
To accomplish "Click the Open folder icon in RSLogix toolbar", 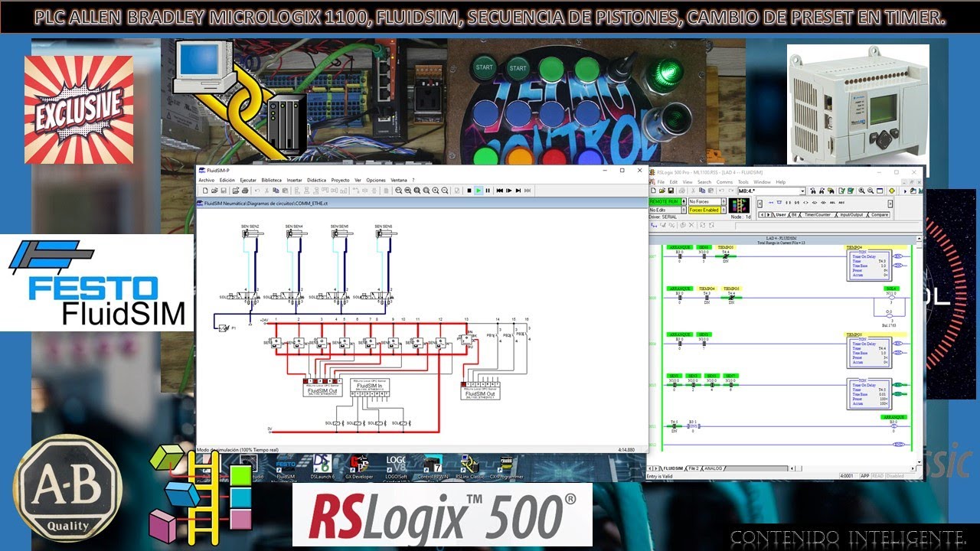I will (x=662, y=191).
